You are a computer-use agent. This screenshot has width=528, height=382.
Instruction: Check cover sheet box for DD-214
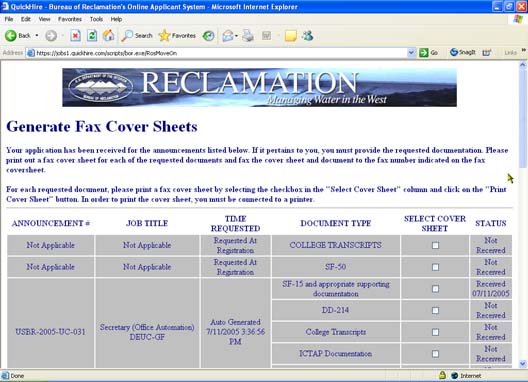coord(435,310)
